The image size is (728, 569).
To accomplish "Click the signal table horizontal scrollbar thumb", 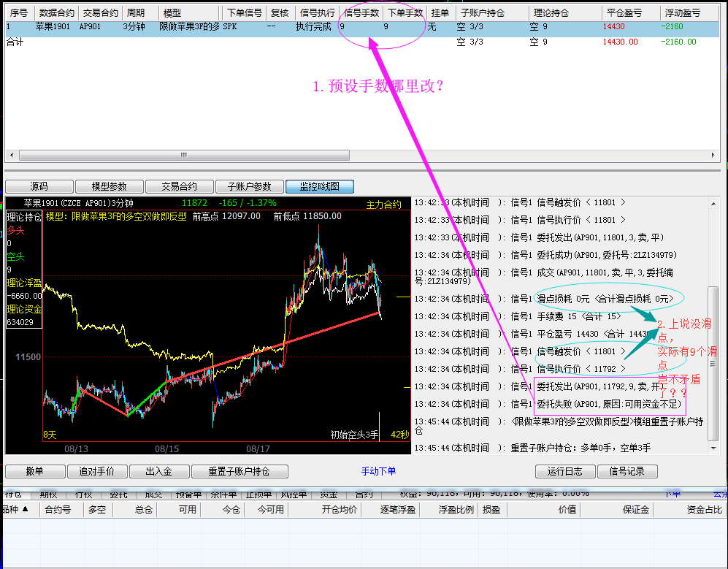I will point(183,156).
